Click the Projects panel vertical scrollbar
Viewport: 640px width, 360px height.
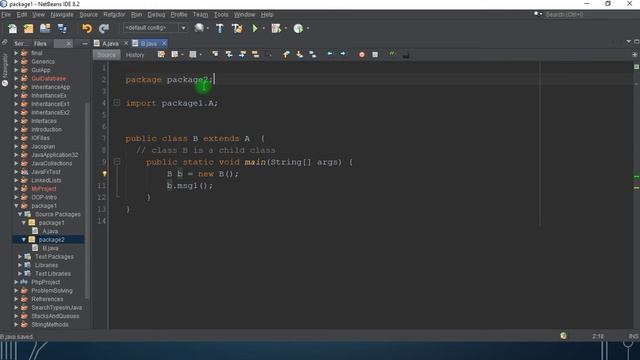[87, 200]
